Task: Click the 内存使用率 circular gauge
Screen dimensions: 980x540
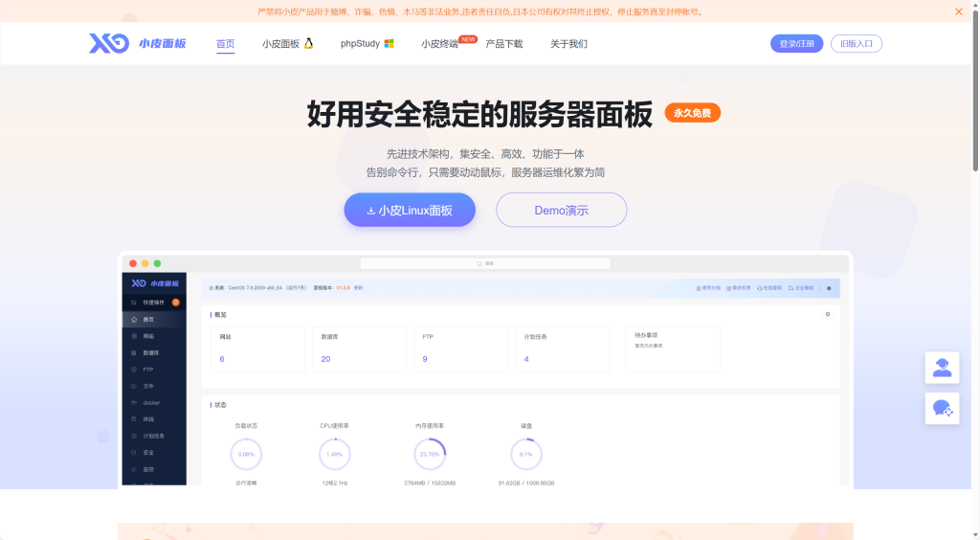Action: click(430, 454)
